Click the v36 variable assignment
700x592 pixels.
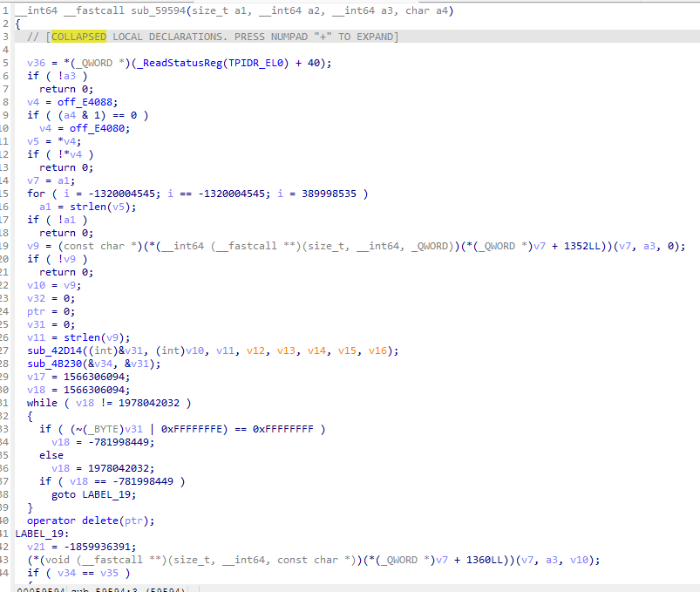[x=34, y=63]
